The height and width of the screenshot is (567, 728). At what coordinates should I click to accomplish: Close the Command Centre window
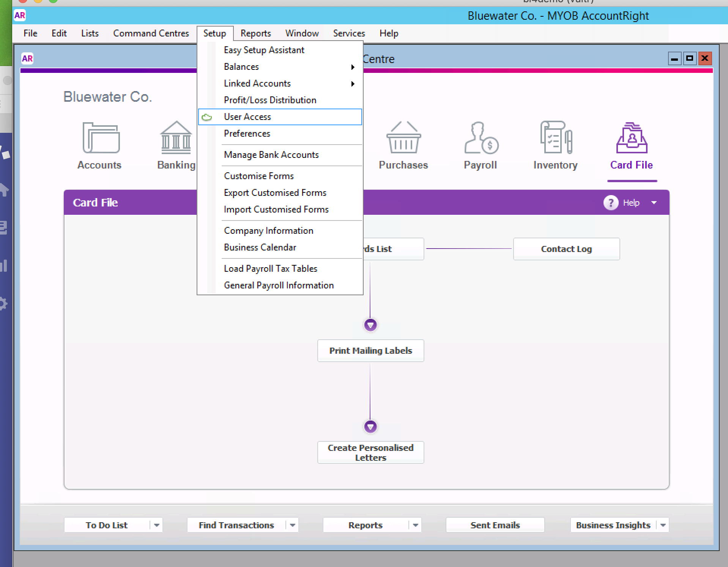(x=705, y=58)
